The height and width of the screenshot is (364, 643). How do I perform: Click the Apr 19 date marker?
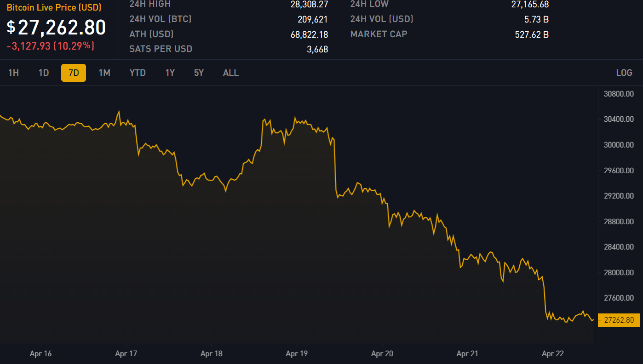[297, 353]
